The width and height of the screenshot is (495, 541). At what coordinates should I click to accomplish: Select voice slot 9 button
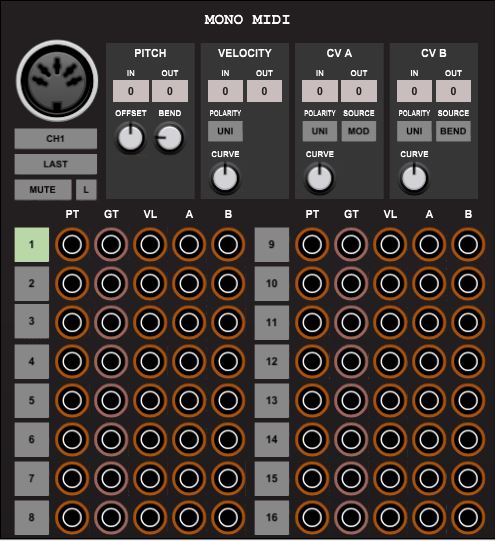[x=272, y=245]
